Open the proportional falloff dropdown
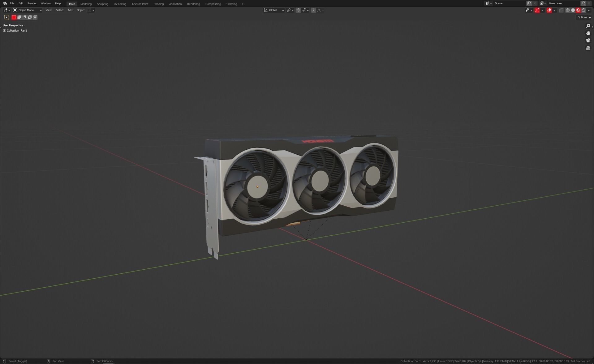Viewport: 594px width, 364px height. click(x=321, y=10)
